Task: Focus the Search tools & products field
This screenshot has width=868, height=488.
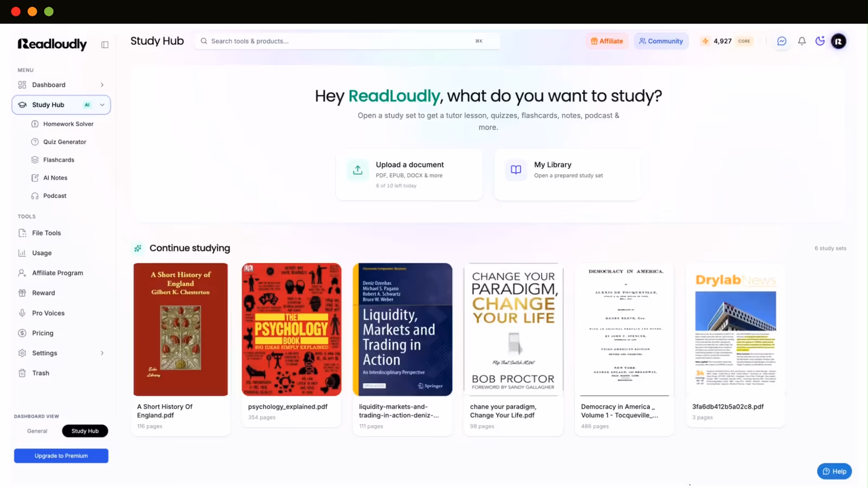Action: click(347, 41)
